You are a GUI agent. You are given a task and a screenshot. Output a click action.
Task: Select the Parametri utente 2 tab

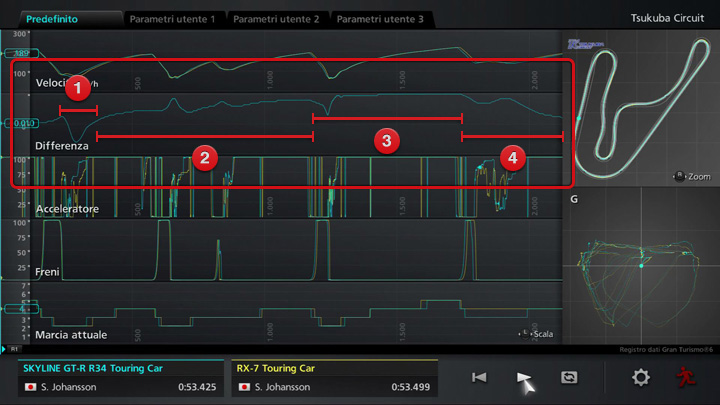pyautogui.click(x=276, y=19)
